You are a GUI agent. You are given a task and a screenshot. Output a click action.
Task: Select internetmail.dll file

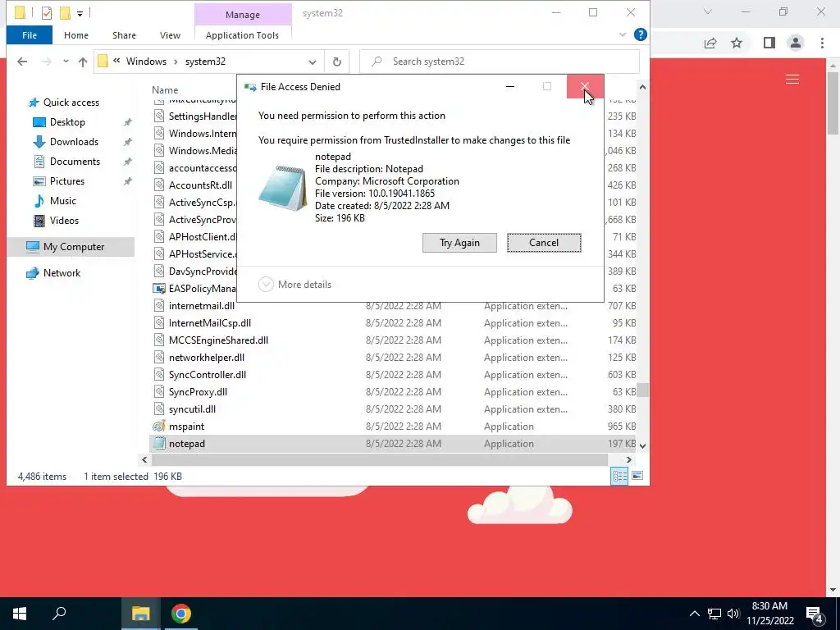(202, 307)
